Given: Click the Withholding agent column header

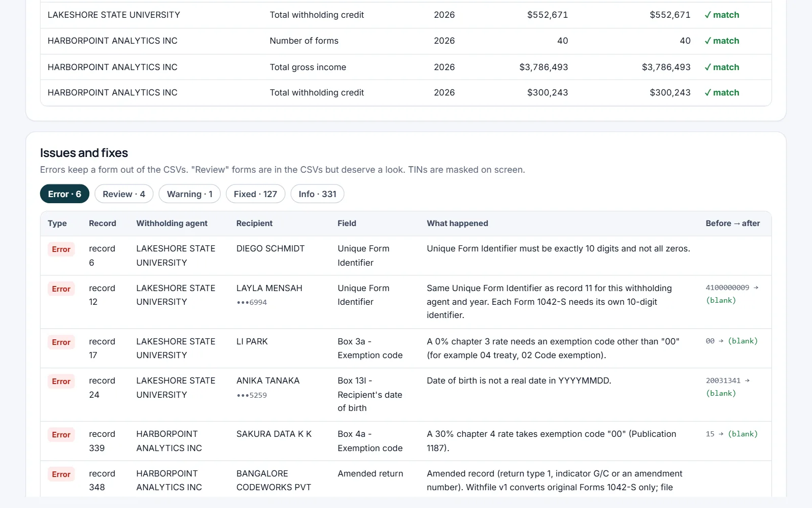Looking at the screenshot, I should point(172,224).
